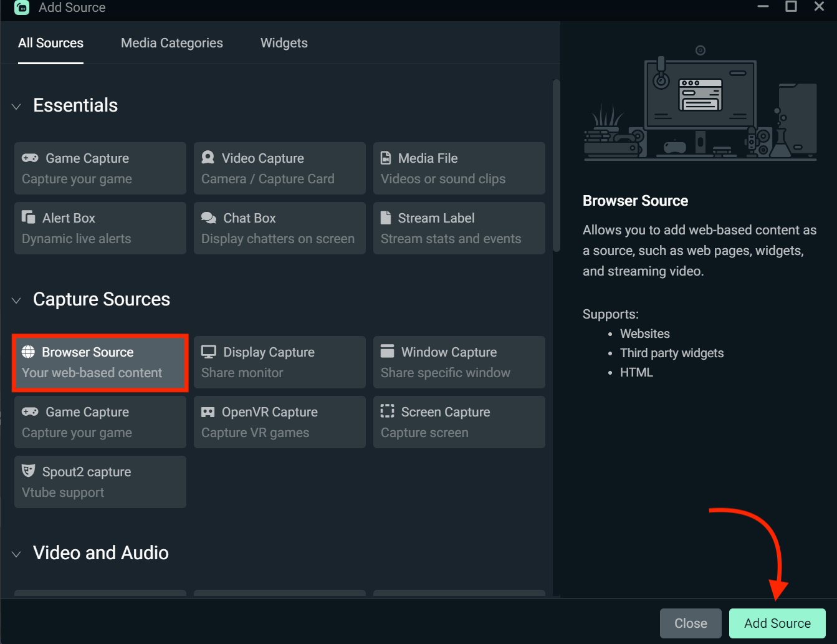The height and width of the screenshot is (644, 837).
Task: Select the OpenVR Capture headset icon
Action: (x=208, y=411)
